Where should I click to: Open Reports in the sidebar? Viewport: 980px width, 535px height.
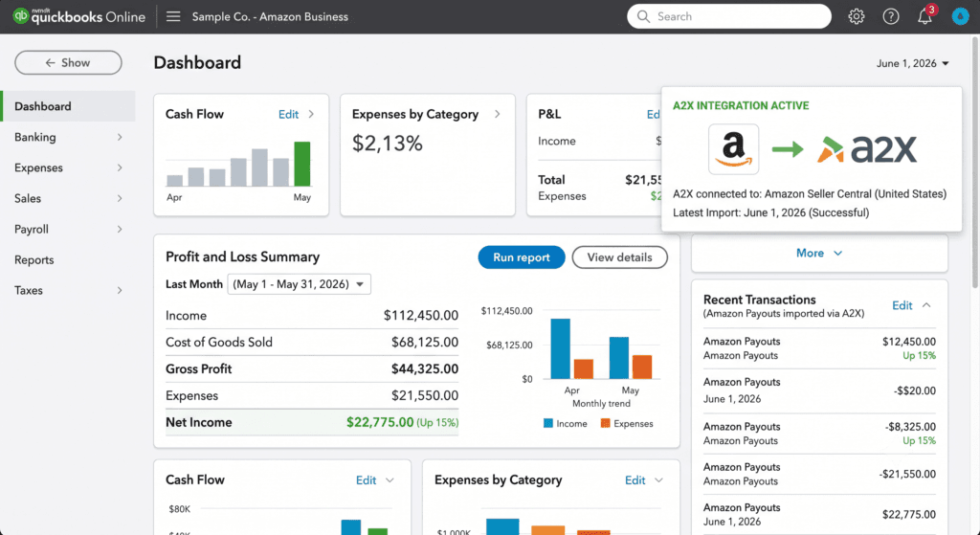pyautogui.click(x=68, y=259)
